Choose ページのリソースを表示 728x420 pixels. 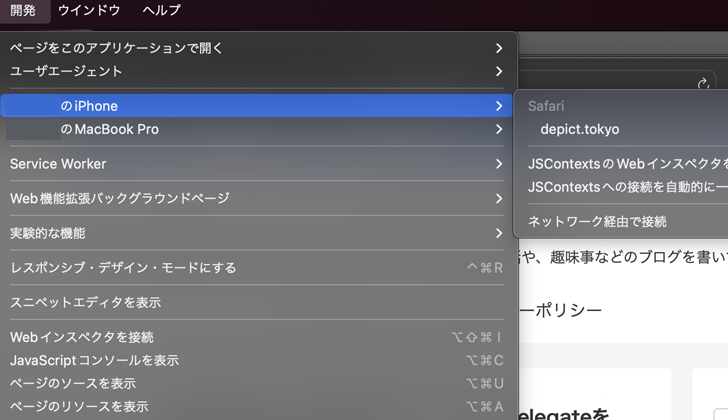(256, 407)
